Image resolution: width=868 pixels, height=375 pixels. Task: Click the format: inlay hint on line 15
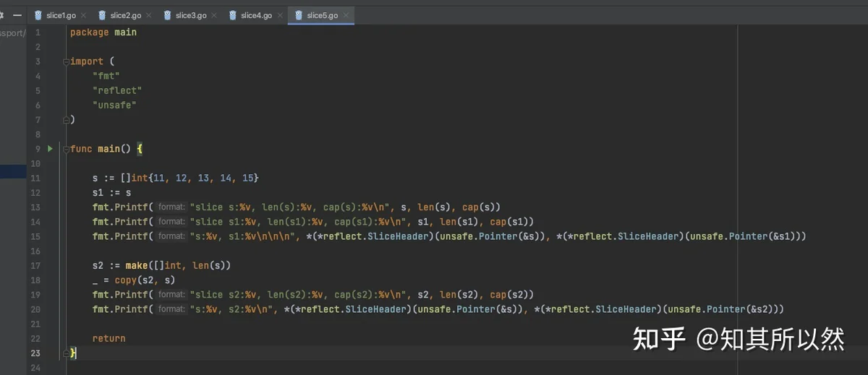pyautogui.click(x=171, y=236)
